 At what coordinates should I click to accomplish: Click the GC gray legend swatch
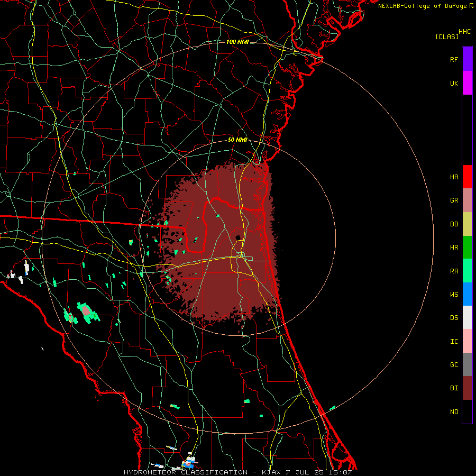467,364
